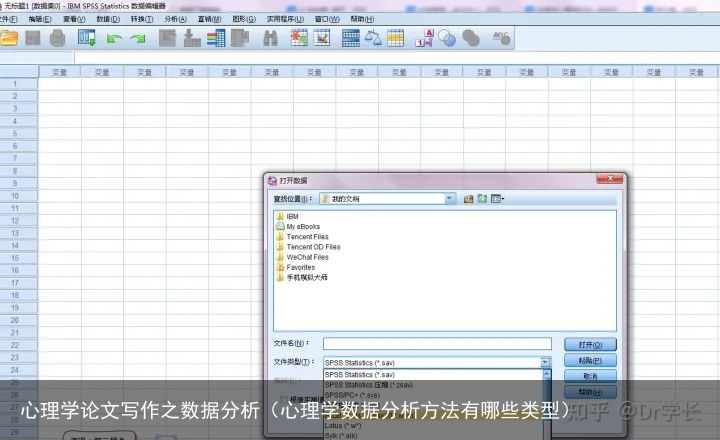Select row header 10 in data grid

tap(19, 196)
